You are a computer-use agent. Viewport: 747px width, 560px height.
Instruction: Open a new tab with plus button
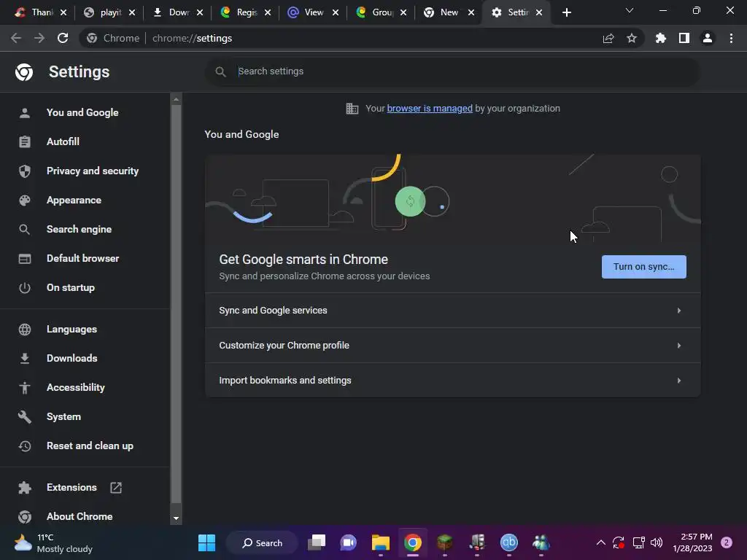tap(566, 12)
